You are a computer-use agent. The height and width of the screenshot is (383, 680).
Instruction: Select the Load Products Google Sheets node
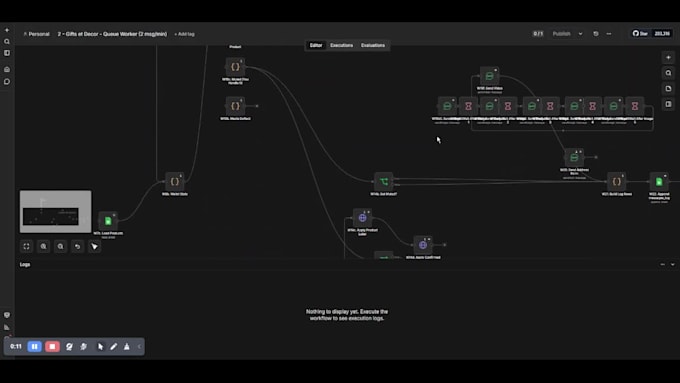(108, 221)
